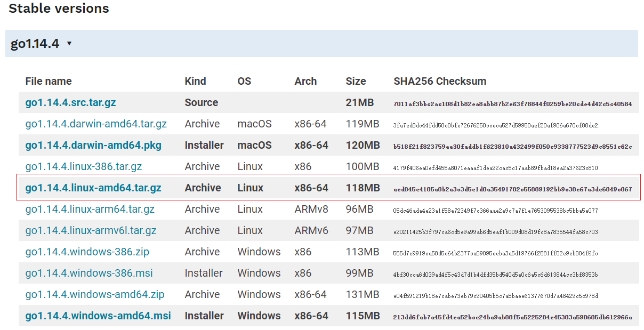The height and width of the screenshot is (330, 644).
Task: Click the OS column header
Action: pos(244,81)
